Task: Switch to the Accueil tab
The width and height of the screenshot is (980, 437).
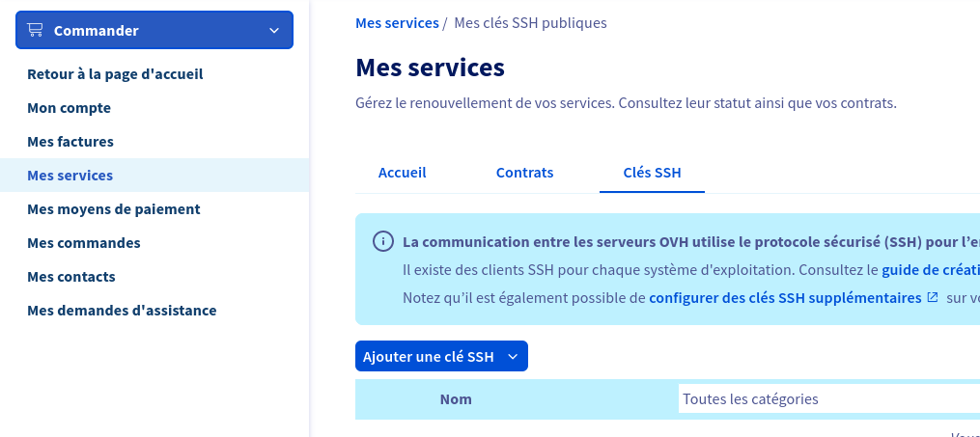Action: 402,173
